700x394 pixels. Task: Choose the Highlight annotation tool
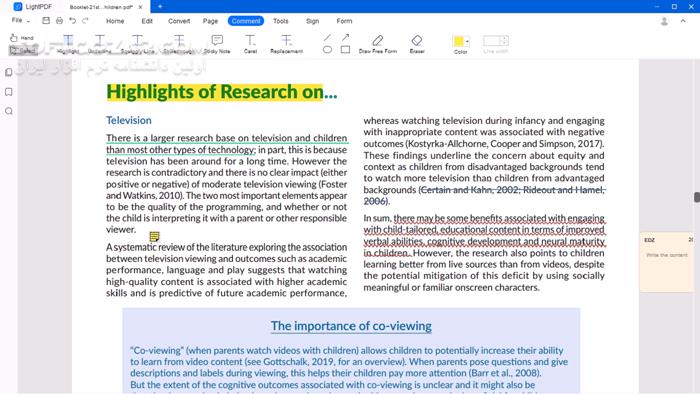click(68, 44)
